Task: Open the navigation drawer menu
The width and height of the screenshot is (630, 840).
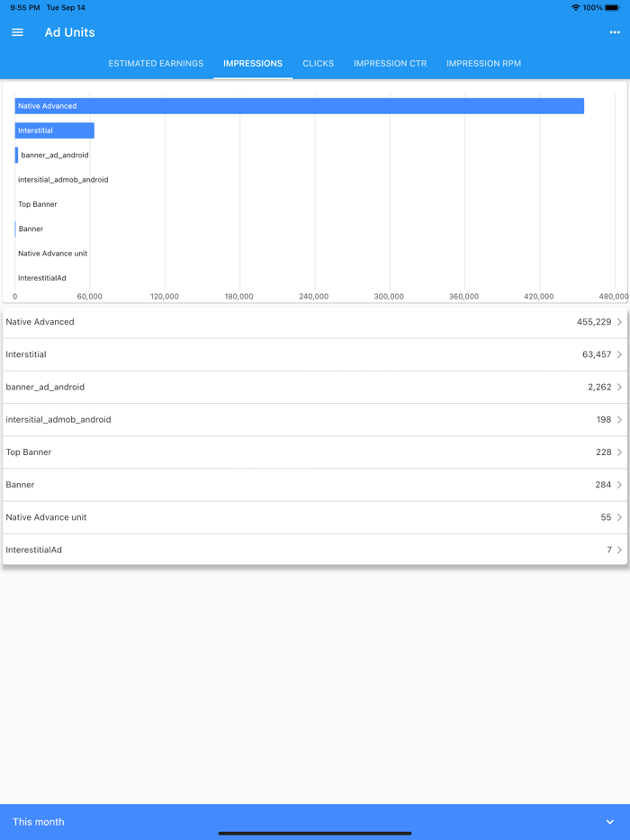Action: (17, 32)
